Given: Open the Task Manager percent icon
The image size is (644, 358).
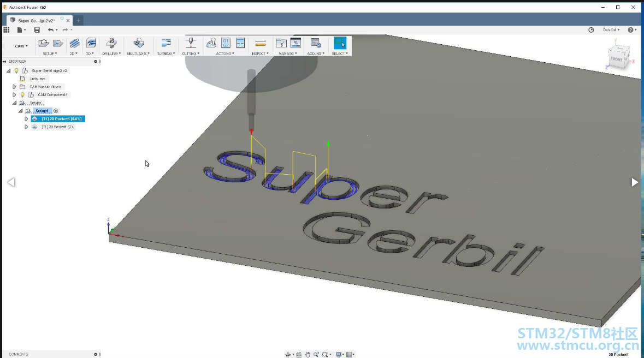Looking at the screenshot, I should [296, 43].
